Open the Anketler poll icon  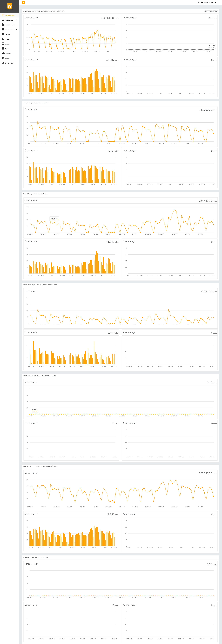3,58
